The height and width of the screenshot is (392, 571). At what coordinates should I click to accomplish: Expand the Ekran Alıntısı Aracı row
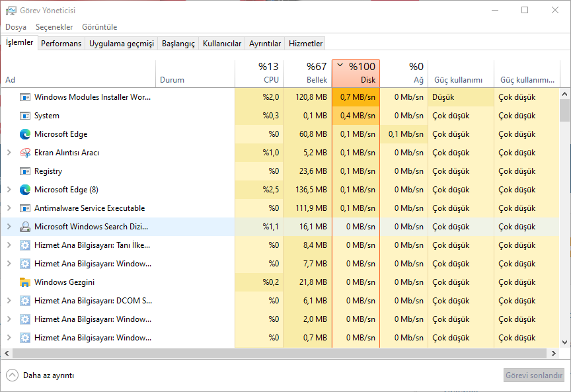9,153
